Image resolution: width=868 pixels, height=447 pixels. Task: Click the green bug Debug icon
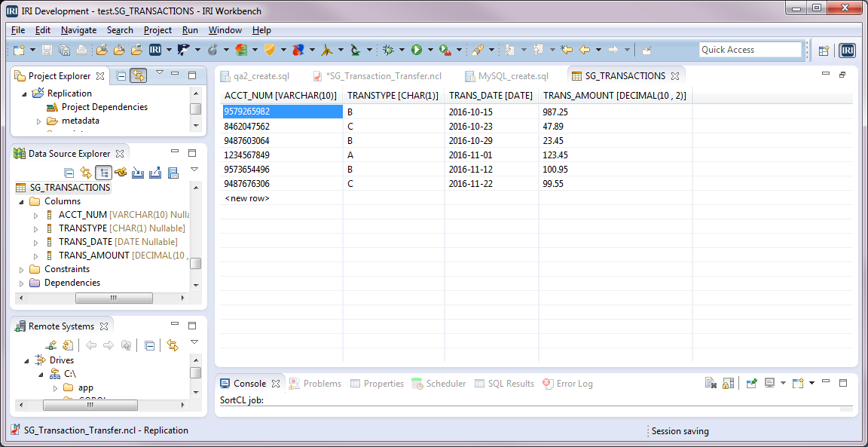[x=389, y=50]
